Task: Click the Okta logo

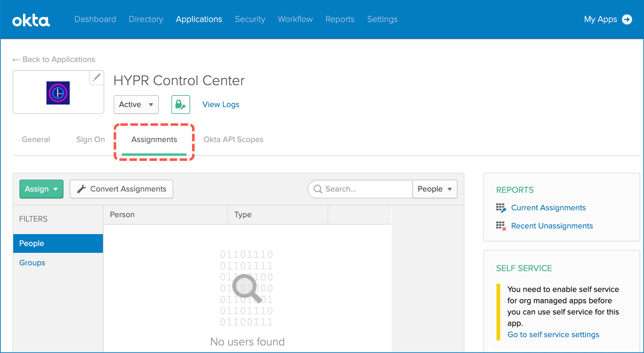Action: pos(31,20)
